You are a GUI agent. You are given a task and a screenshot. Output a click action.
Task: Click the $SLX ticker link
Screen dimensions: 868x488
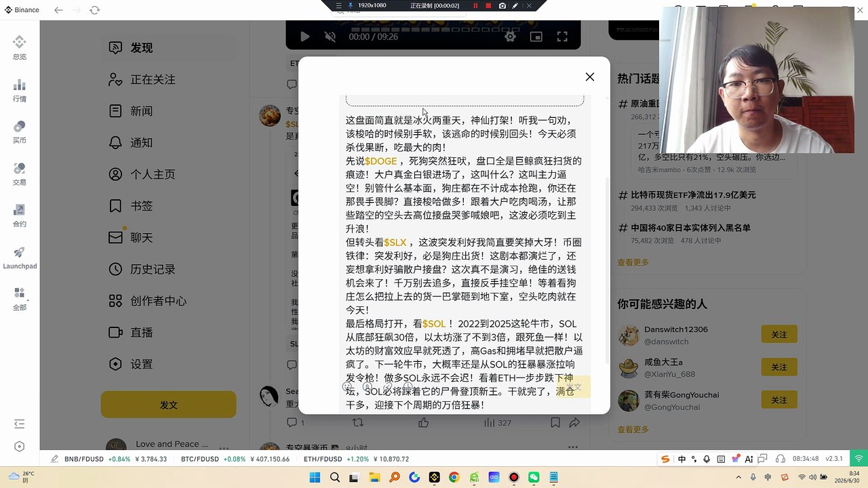point(395,242)
